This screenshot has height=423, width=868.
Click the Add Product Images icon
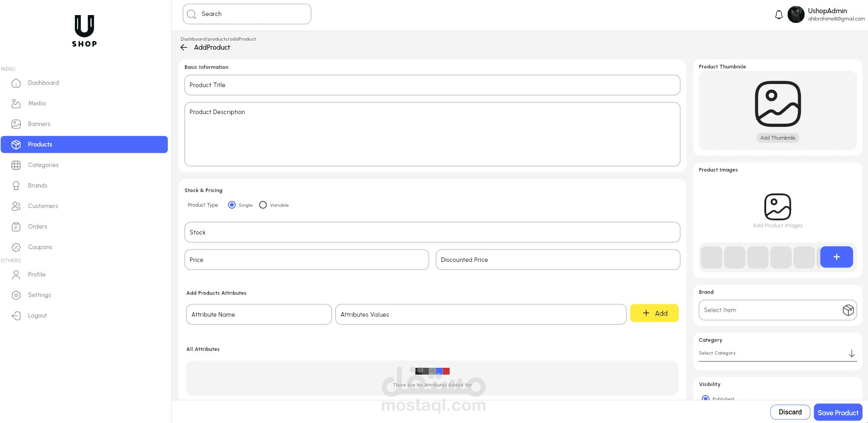pos(778,207)
